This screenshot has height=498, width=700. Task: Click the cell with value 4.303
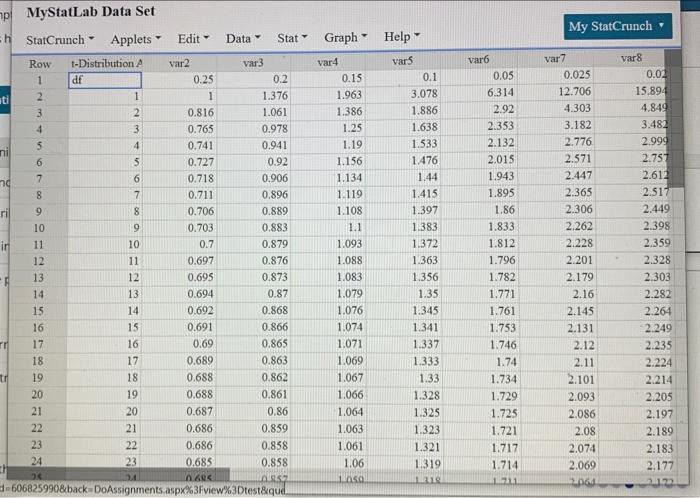coord(555,108)
